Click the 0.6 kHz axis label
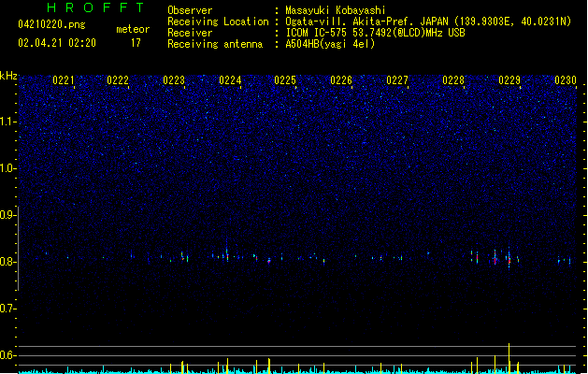This screenshot has width=588, height=374. click(x=7, y=355)
